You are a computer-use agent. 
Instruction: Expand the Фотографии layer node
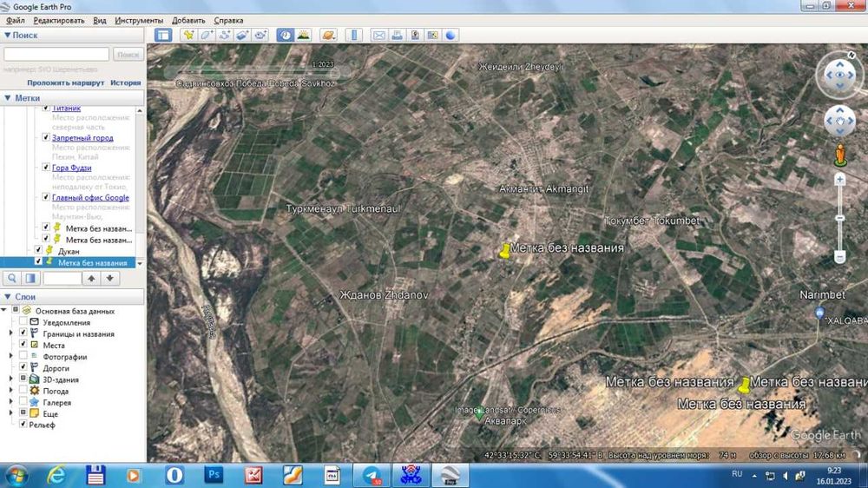11,356
